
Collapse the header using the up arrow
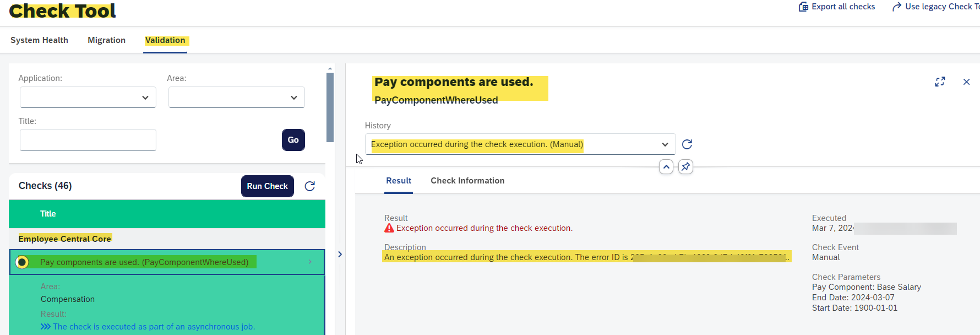[666, 166]
